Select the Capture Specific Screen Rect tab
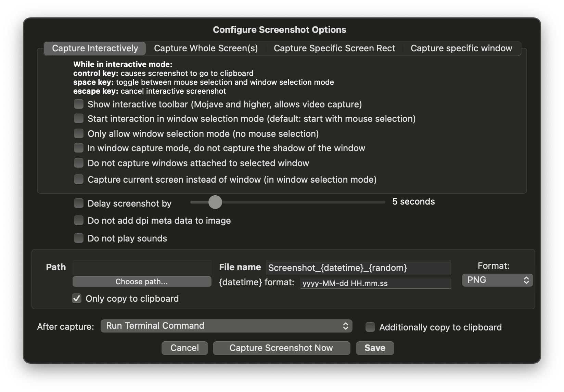 click(334, 48)
